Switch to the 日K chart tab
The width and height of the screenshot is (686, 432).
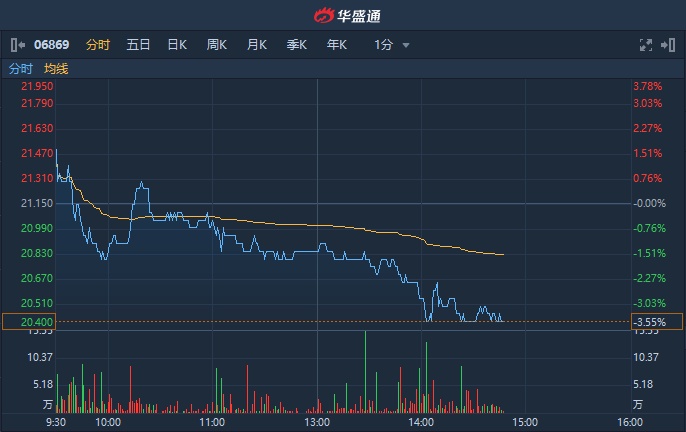coord(177,45)
